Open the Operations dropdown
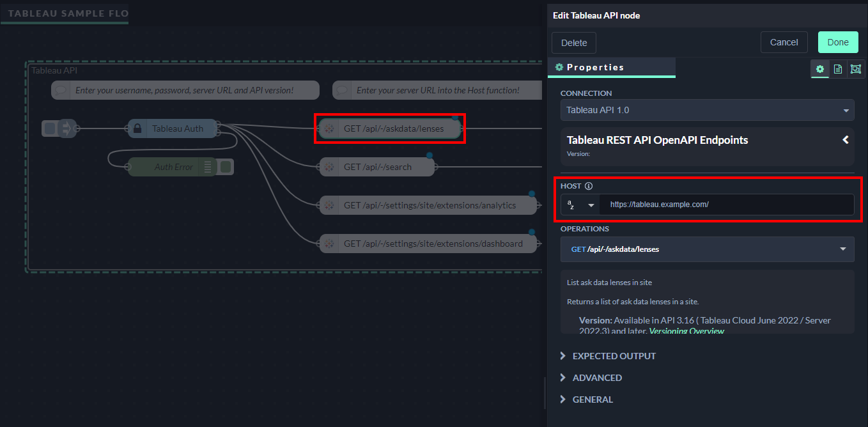 707,249
